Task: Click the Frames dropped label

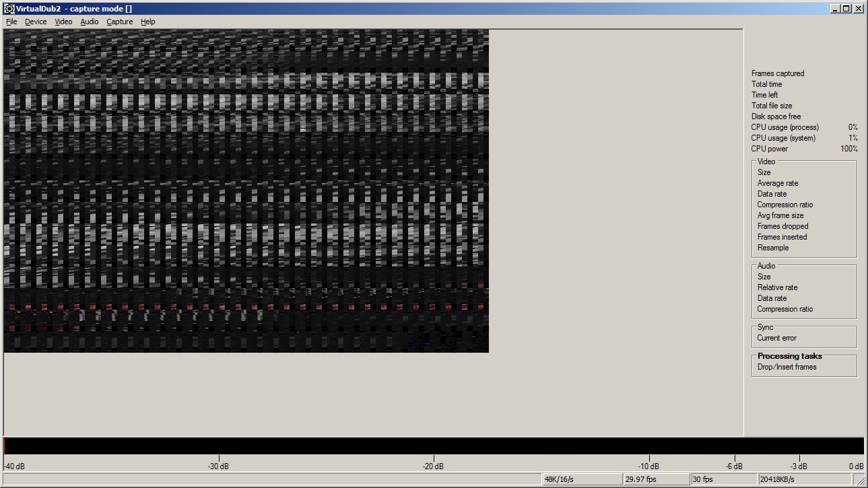Action: point(782,226)
